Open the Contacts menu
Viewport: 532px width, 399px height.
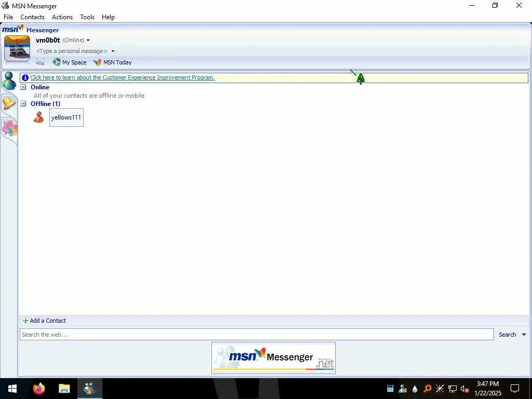pos(32,17)
